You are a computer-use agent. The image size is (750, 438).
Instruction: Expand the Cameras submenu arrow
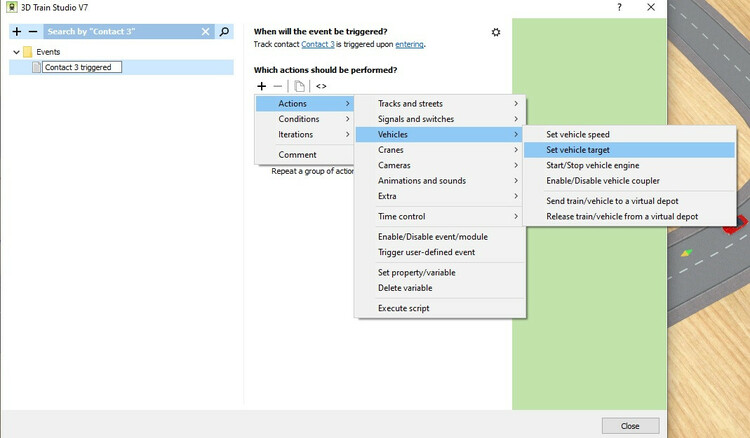[x=516, y=165]
